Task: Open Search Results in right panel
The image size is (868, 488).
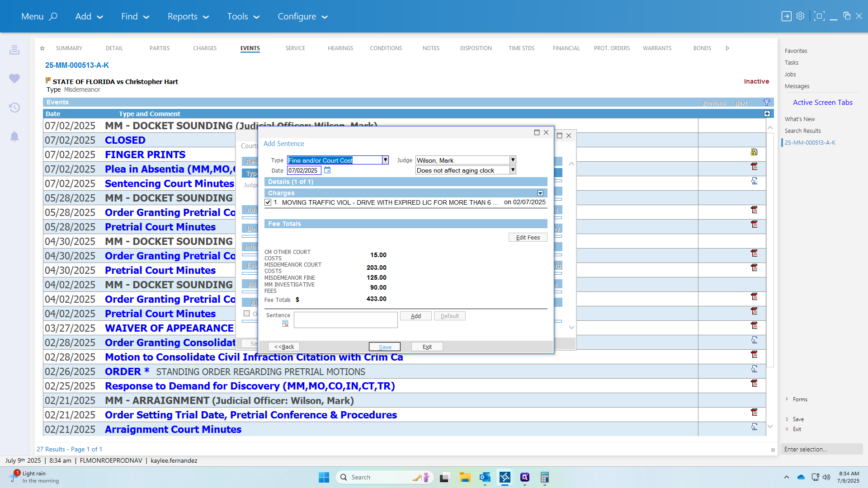Action: [x=803, y=131]
